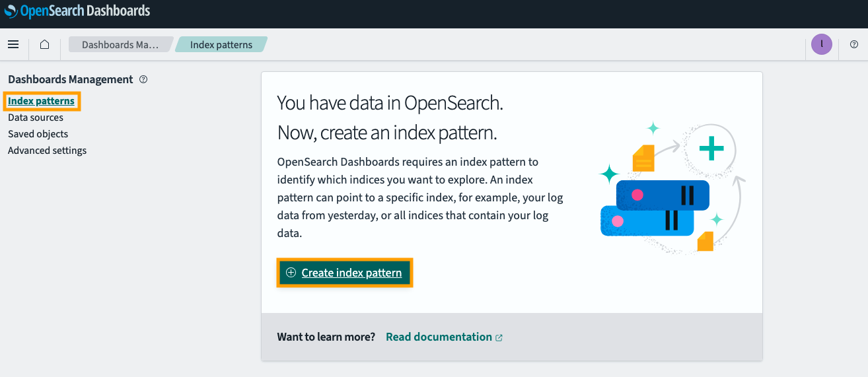
Task: Select the Dashboards Management breadcrumb
Action: tap(120, 45)
